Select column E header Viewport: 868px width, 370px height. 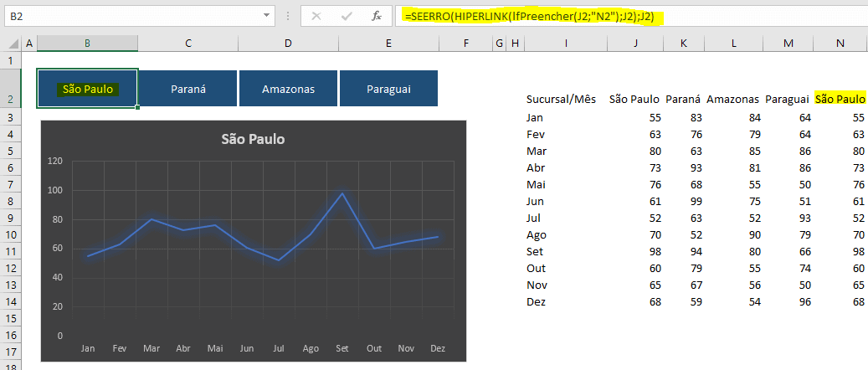click(388, 44)
